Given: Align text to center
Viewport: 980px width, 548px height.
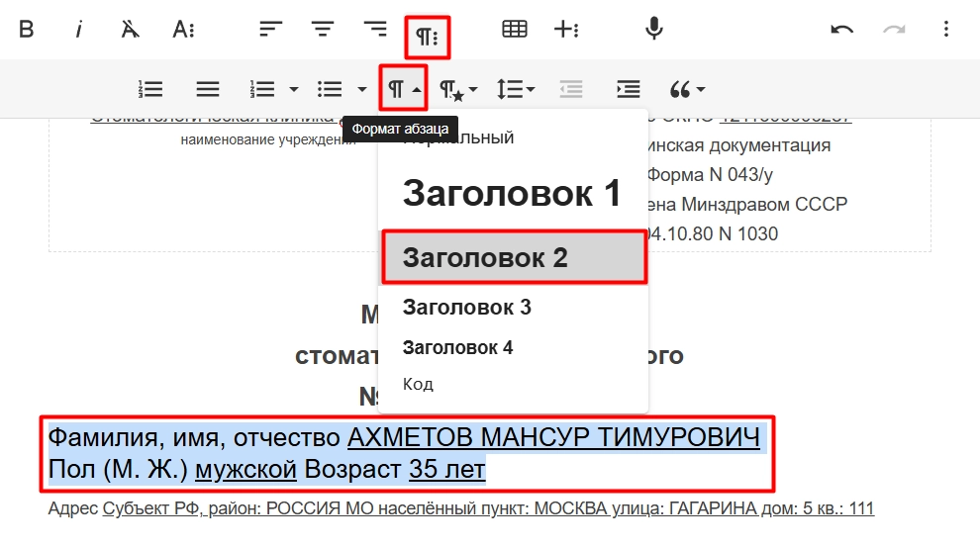Looking at the screenshot, I should 323,30.
